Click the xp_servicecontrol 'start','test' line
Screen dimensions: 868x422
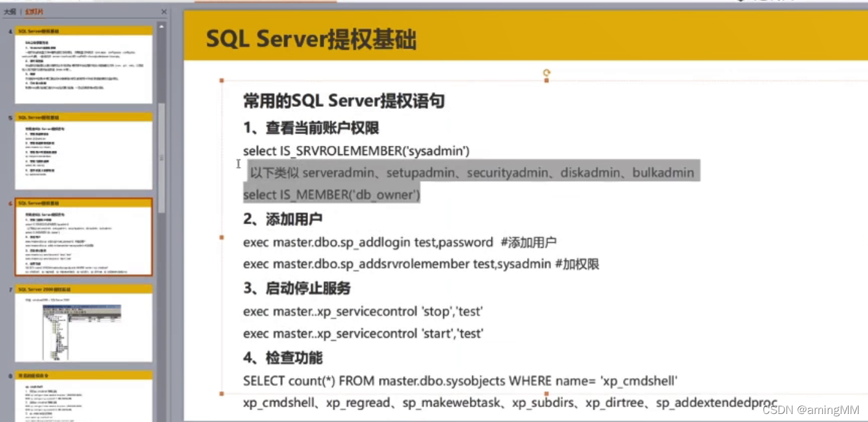(363, 334)
